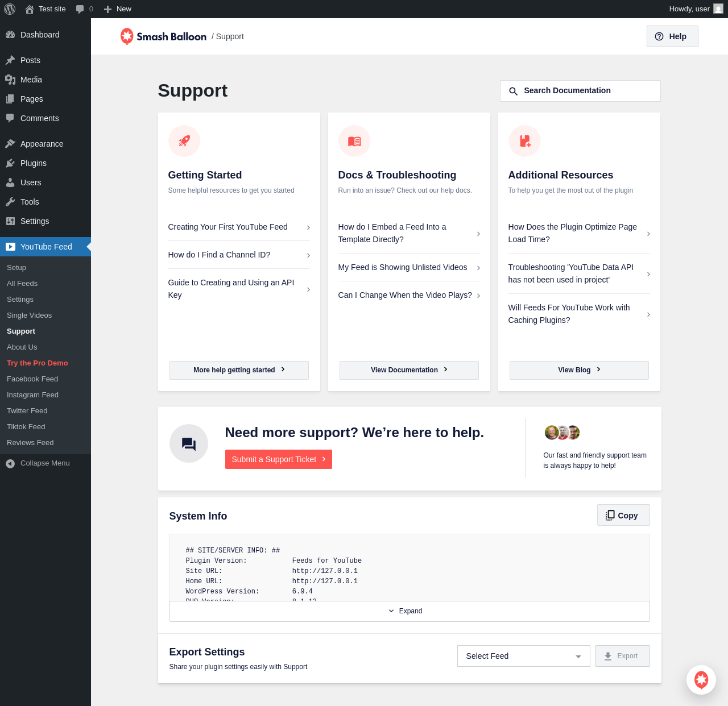The height and width of the screenshot is (706, 728).
Task: Click the floating Smash Balloon help bubble
Action: [x=701, y=680]
